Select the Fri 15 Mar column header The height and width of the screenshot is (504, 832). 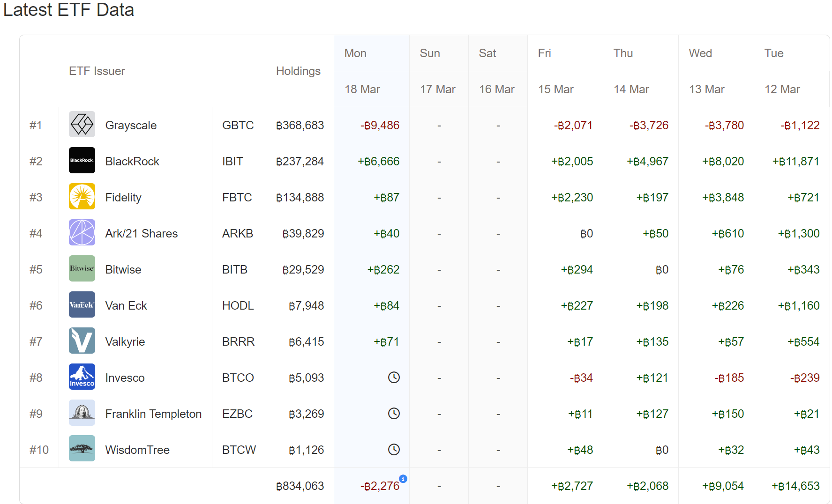(555, 71)
